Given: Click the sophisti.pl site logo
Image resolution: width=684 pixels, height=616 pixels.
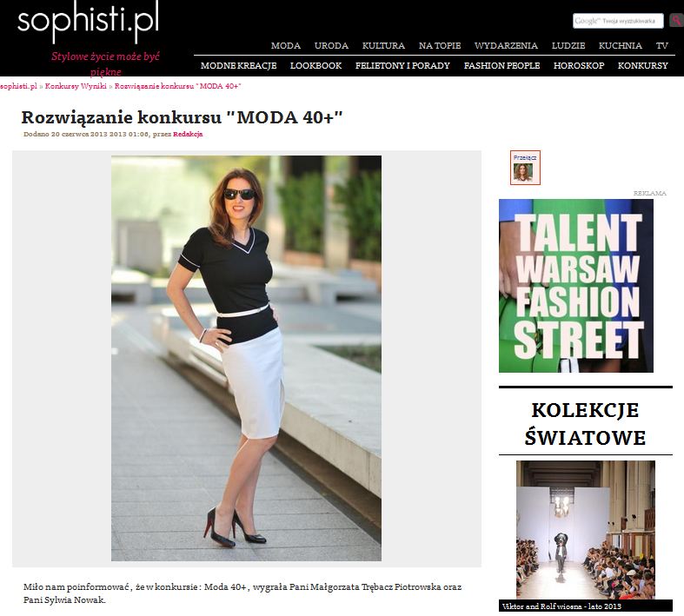Looking at the screenshot, I should pyautogui.click(x=88, y=20).
